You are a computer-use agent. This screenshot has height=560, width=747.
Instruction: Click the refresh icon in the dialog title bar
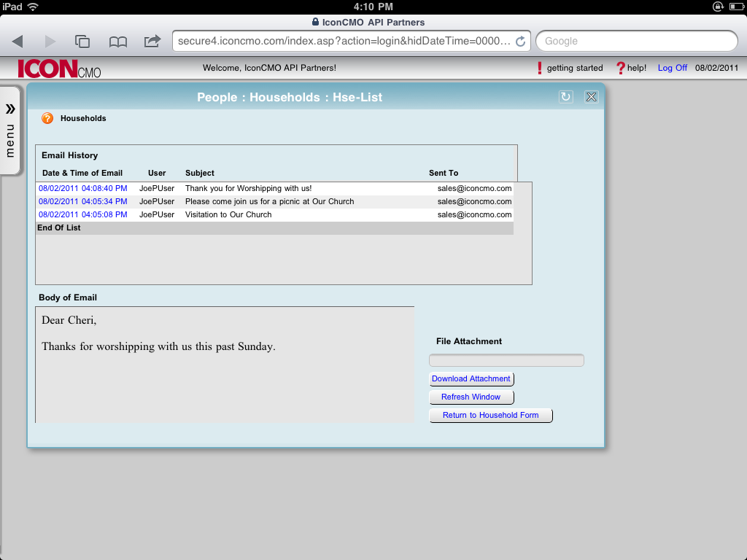tap(565, 96)
